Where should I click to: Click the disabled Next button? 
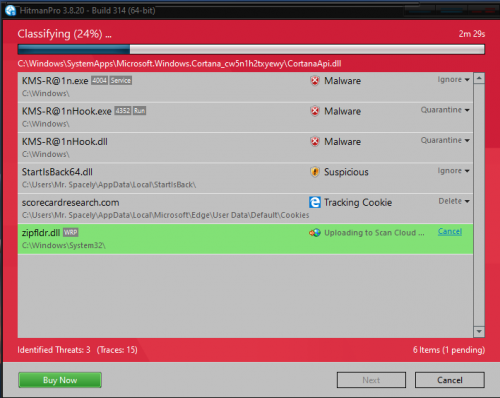tap(371, 380)
